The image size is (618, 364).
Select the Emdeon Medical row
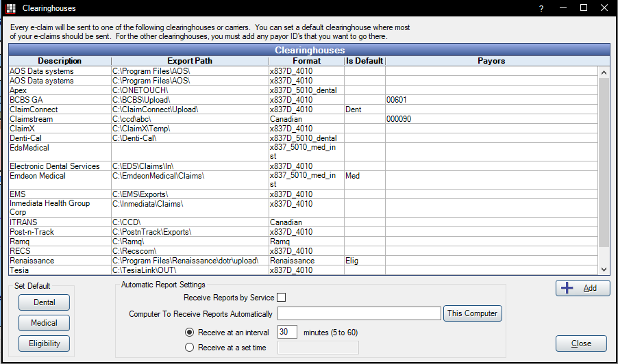(304, 180)
